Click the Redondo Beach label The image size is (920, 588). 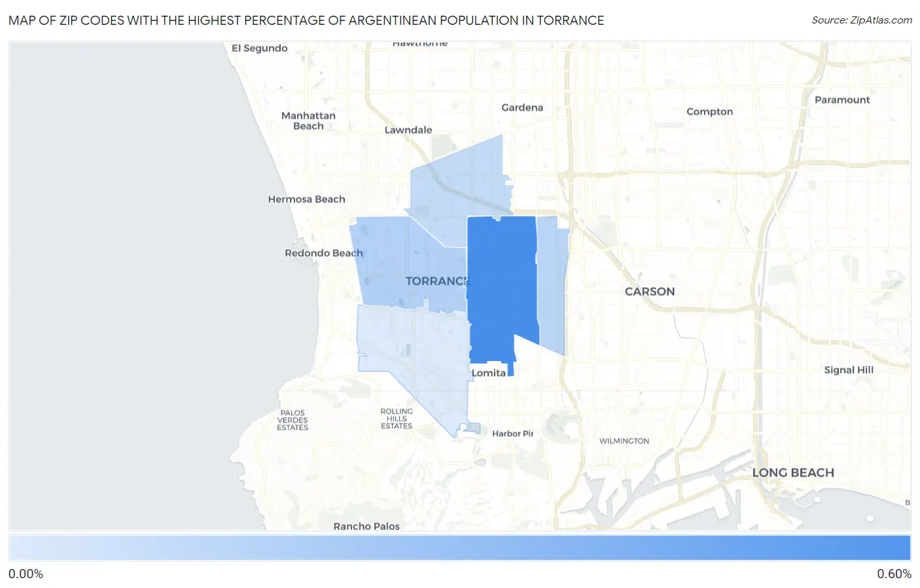tap(324, 253)
